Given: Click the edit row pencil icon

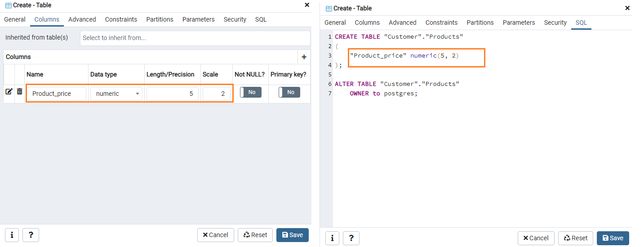Looking at the screenshot, I should [x=9, y=91].
